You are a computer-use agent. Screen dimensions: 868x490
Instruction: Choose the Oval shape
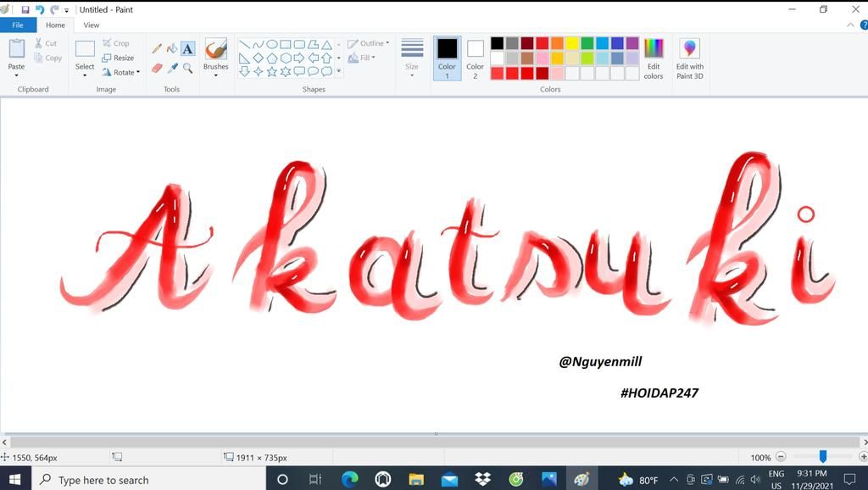coord(272,44)
